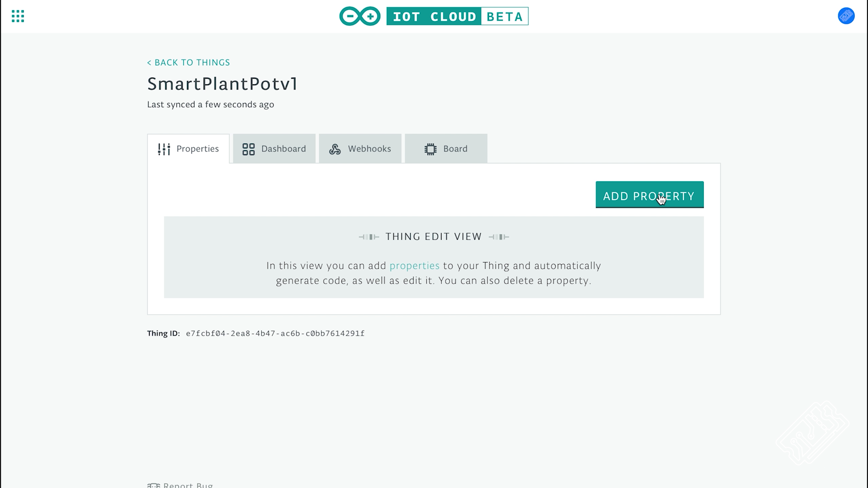Click the Thing ID value field

pos(275,333)
